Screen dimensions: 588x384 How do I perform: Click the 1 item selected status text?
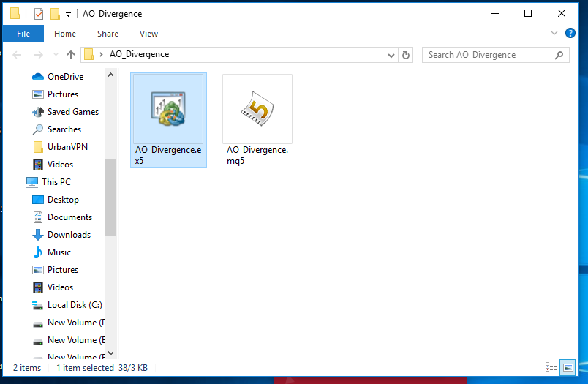[x=85, y=368]
